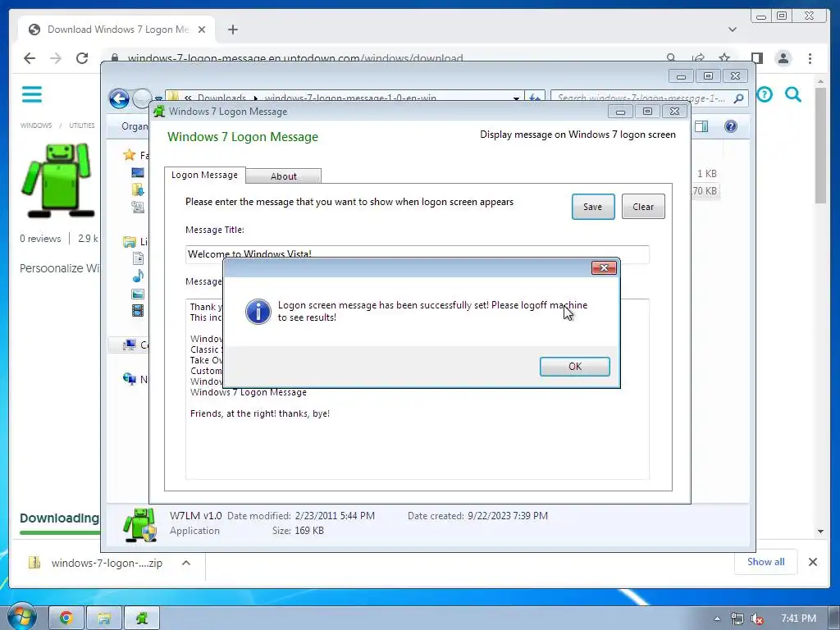This screenshot has height=630, width=840.
Task: Click Chrome icon in taskbar
Action: pos(66,618)
